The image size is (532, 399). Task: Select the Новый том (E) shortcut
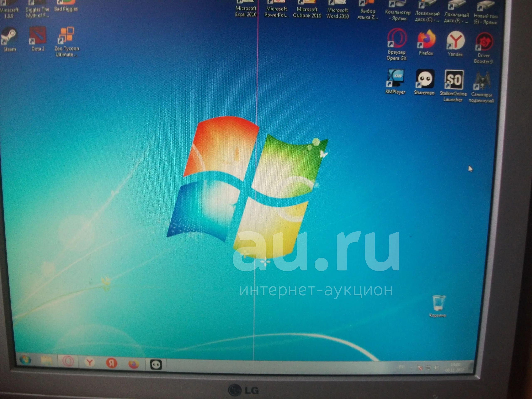pos(485,12)
